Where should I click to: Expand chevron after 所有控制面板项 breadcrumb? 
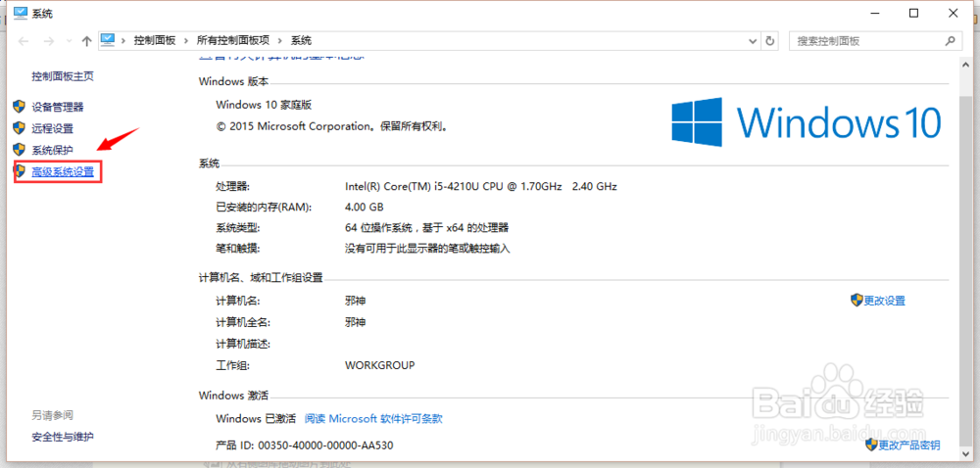[280, 41]
